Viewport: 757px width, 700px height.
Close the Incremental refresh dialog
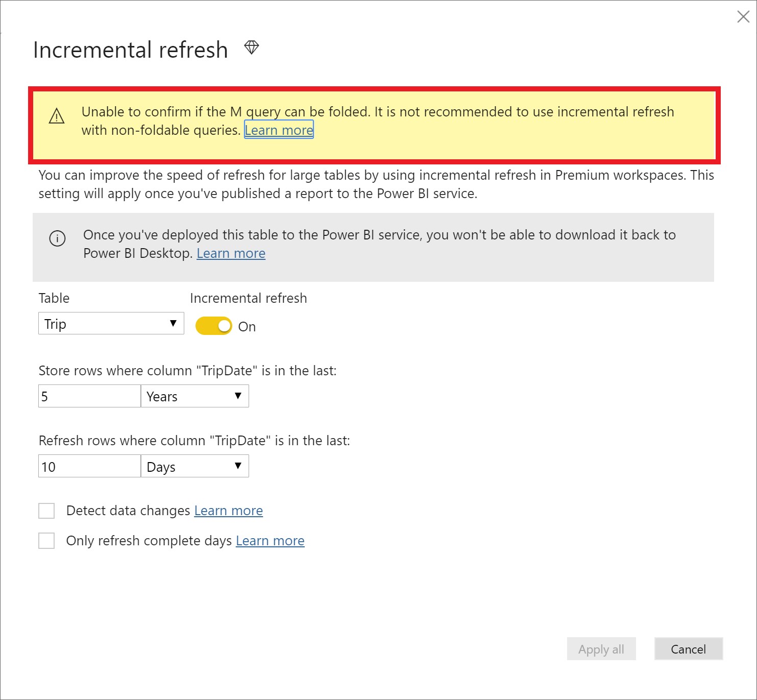(x=743, y=17)
